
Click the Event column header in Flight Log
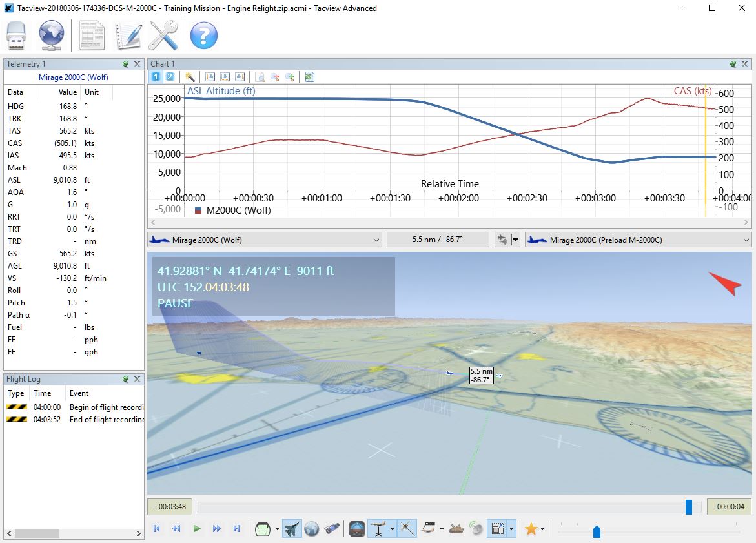tap(79, 393)
